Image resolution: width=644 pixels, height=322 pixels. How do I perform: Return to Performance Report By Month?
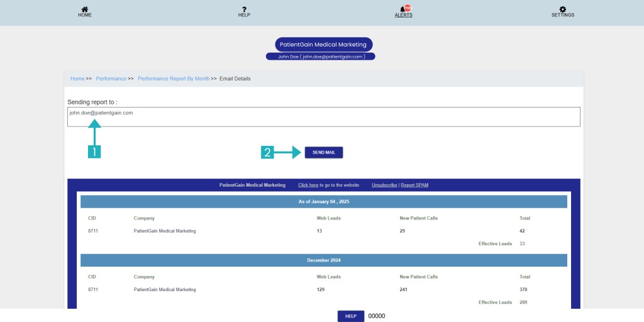[x=174, y=79]
